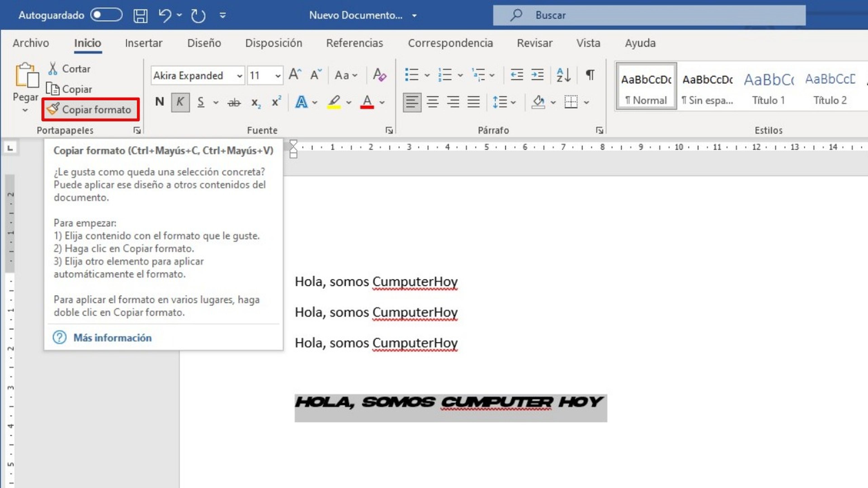
Task: Toggle left alignment of the paragraph
Action: [412, 102]
